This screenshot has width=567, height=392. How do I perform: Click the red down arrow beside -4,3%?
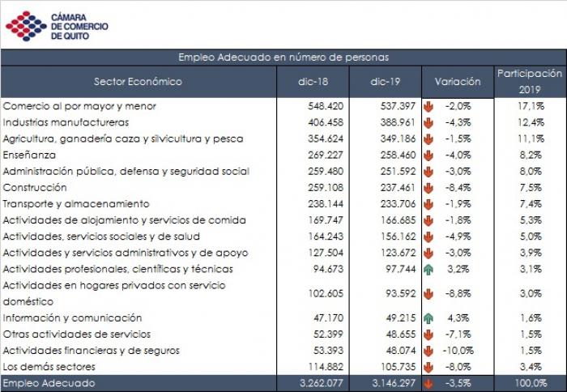pos(428,123)
